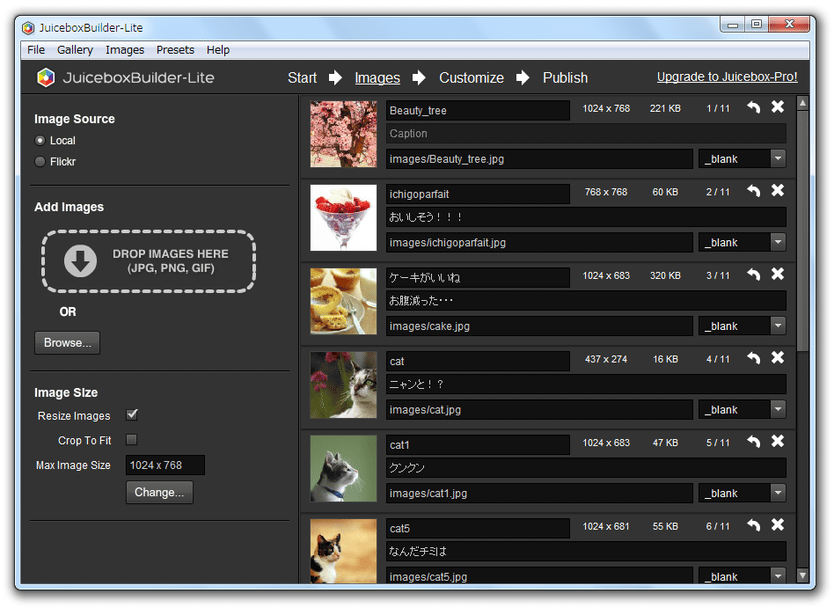Click the arrow icon after Images step
This screenshot has height=608, width=834.
pyautogui.click(x=419, y=78)
